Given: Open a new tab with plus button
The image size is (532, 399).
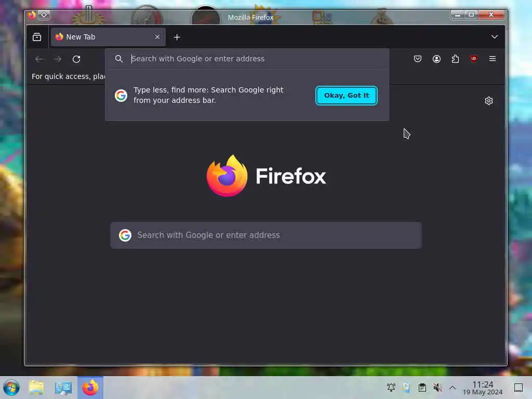Looking at the screenshot, I should click(x=177, y=37).
